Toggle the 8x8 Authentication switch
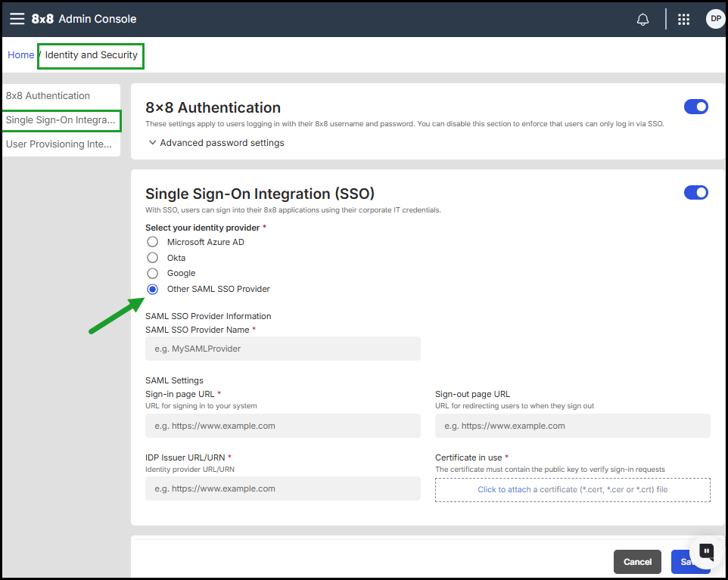The width and height of the screenshot is (728, 580). (x=695, y=107)
